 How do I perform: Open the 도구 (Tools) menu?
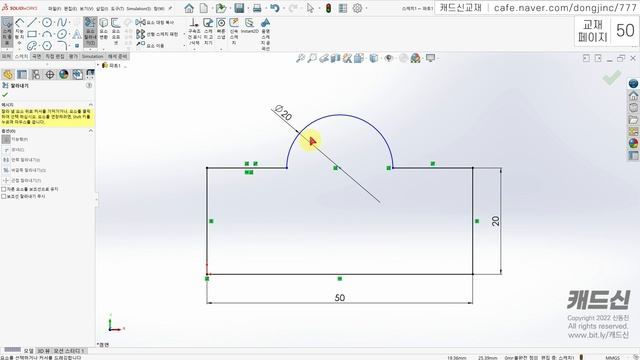click(117, 8)
